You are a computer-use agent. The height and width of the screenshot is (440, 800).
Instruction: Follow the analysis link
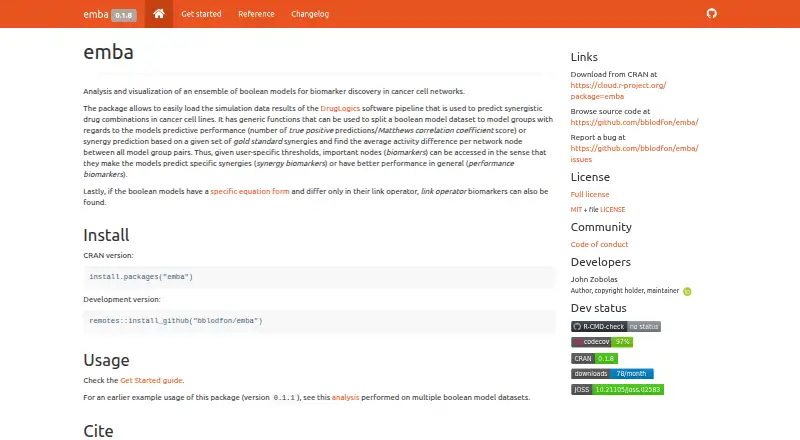[345, 397]
